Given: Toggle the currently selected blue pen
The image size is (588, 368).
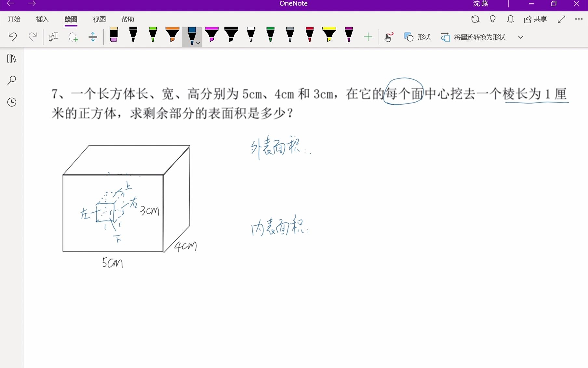Looking at the screenshot, I should coord(192,35).
